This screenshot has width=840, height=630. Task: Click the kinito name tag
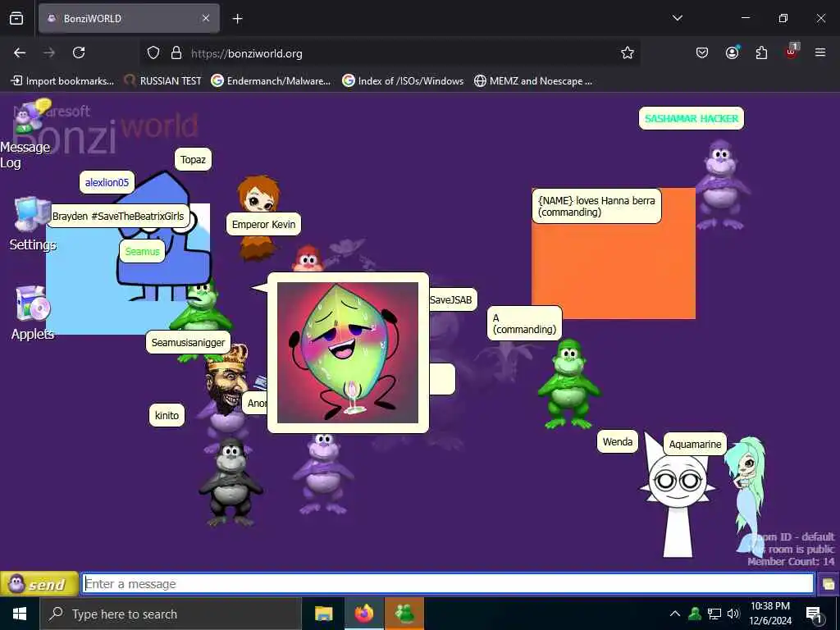pos(167,416)
